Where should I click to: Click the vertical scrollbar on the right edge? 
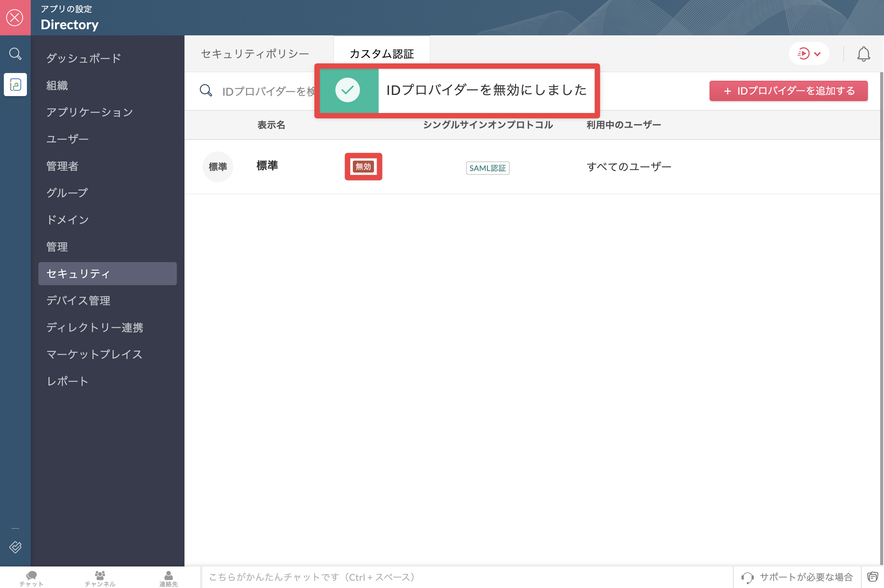pyautogui.click(x=882, y=319)
